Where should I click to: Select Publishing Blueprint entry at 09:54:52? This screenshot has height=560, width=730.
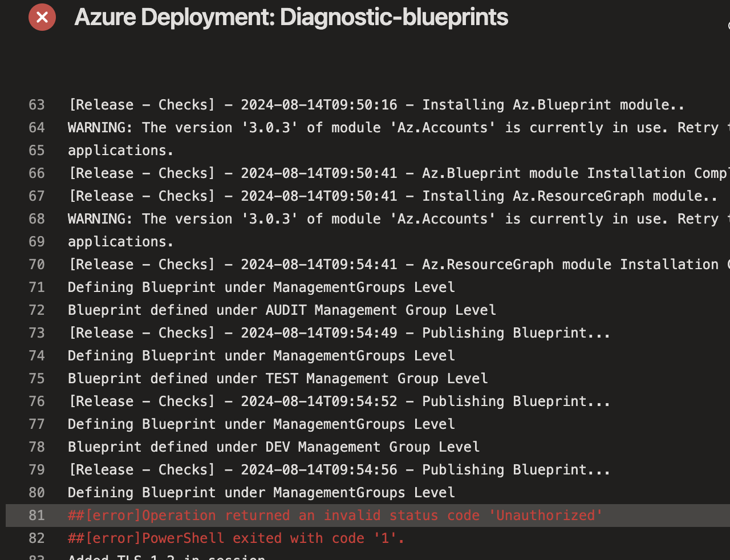(x=339, y=401)
